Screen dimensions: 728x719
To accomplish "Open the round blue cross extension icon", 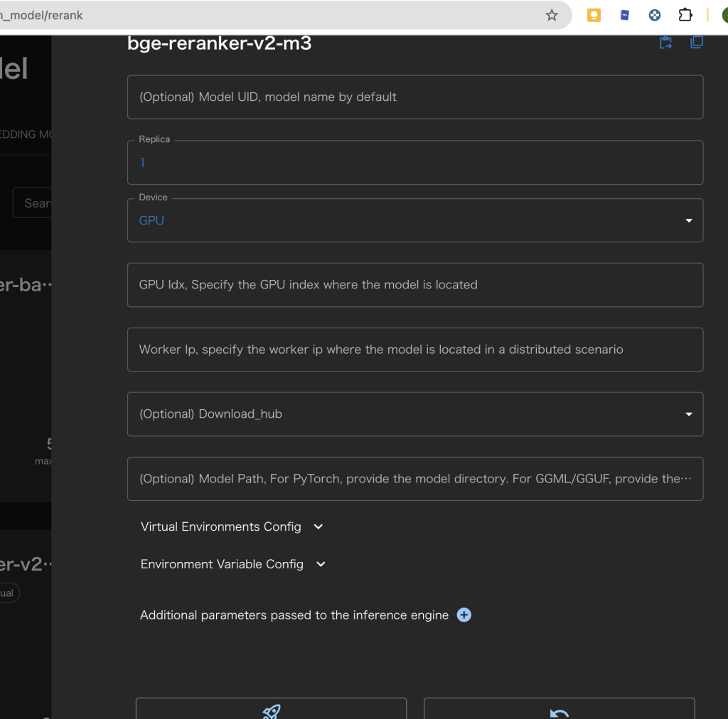I will [655, 15].
